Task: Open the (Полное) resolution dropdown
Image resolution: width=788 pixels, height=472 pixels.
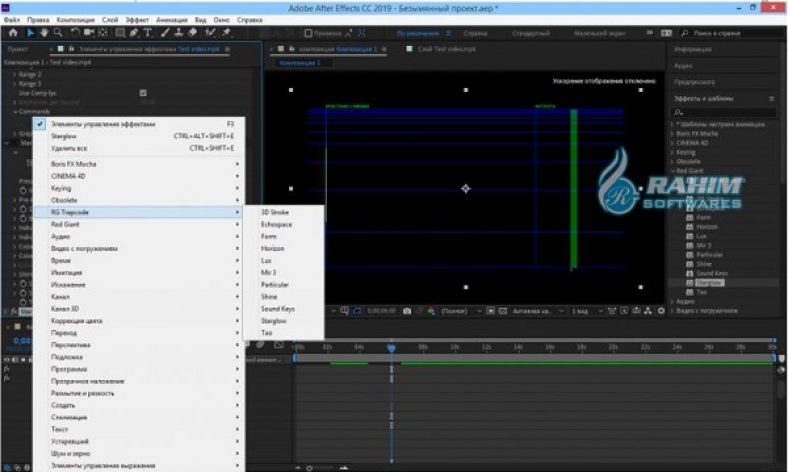Action: click(458, 312)
